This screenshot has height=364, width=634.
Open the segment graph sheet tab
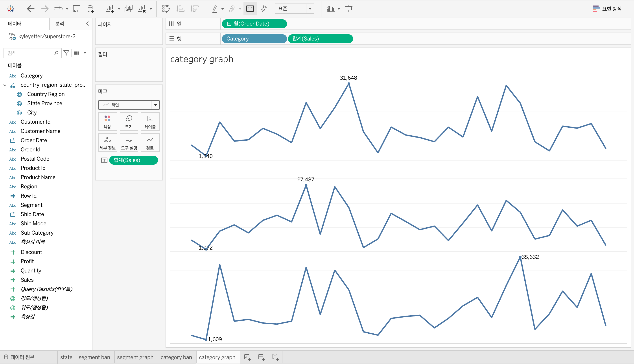coord(135,357)
